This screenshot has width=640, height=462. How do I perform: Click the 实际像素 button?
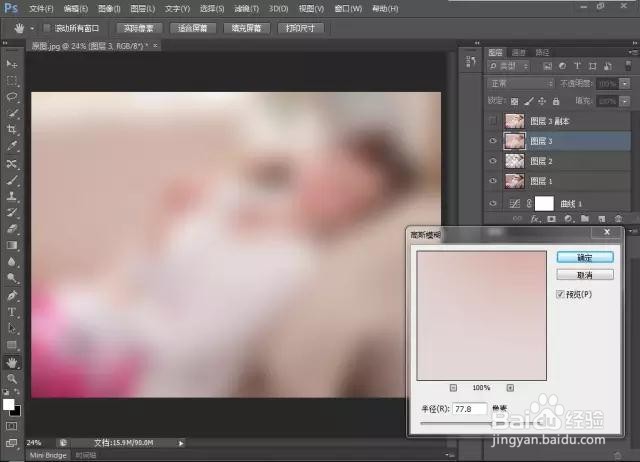139,28
